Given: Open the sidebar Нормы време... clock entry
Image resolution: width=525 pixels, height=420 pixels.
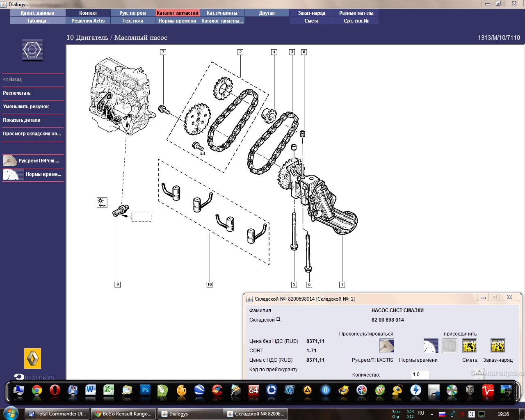Looking at the screenshot, I should click(33, 174).
